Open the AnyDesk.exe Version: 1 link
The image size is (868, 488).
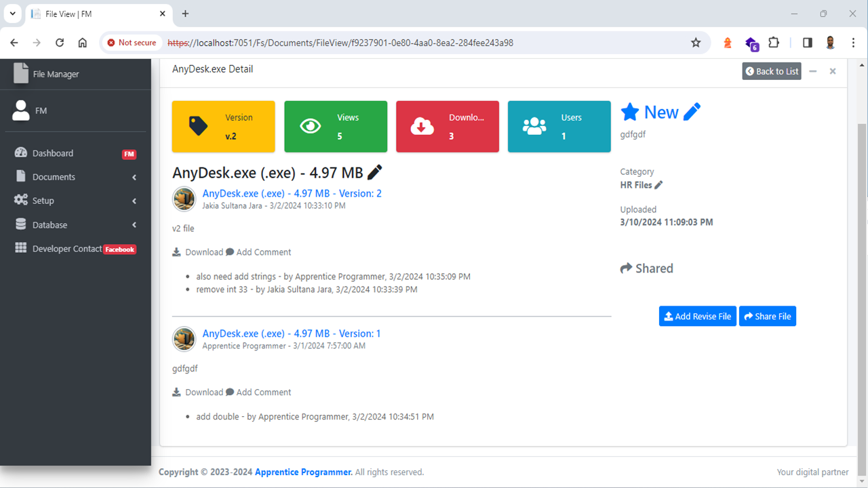point(292,333)
